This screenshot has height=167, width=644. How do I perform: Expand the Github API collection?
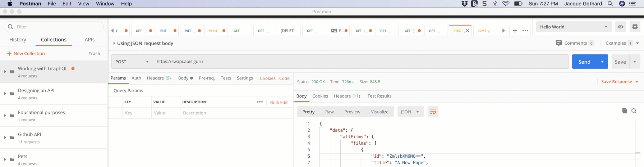[5, 137]
